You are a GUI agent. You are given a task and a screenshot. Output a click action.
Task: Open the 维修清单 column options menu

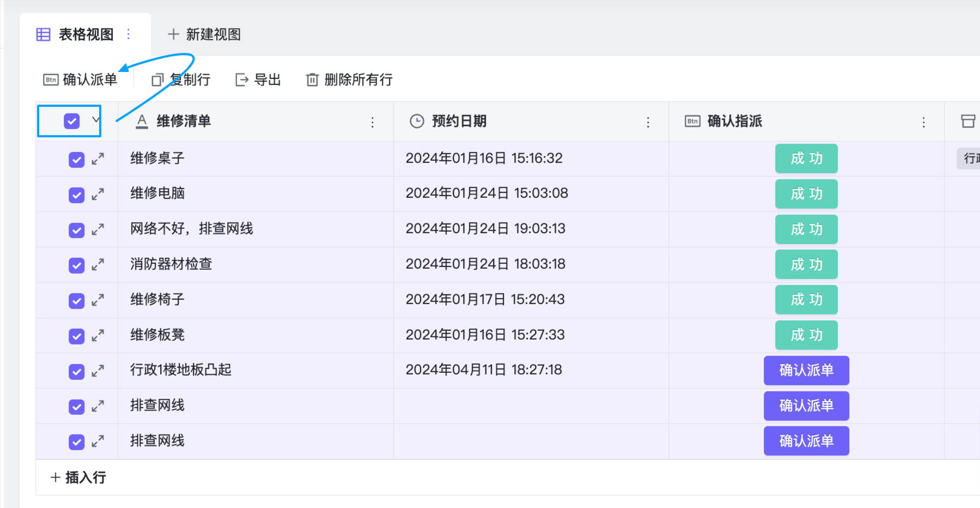point(373,122)
